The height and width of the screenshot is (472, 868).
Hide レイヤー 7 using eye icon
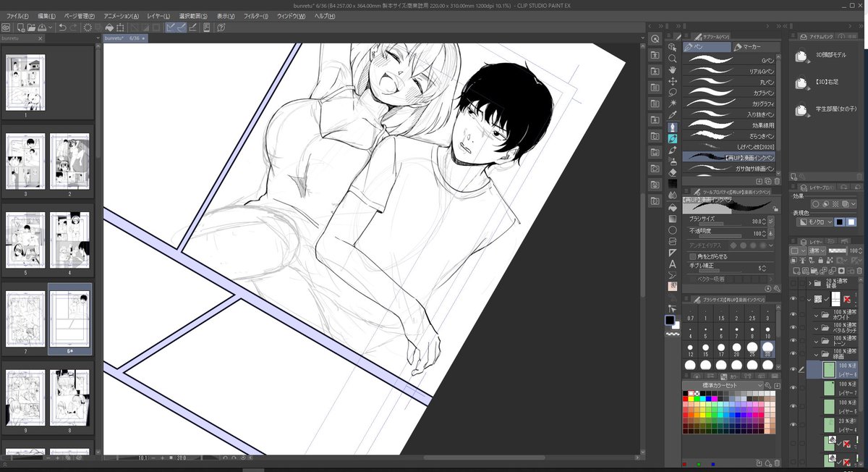tap(793, 388)
